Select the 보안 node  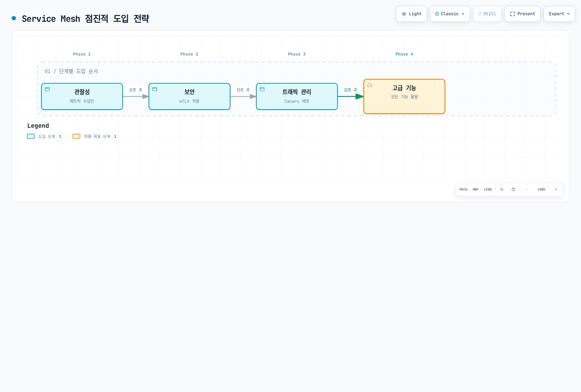[190, 97]
